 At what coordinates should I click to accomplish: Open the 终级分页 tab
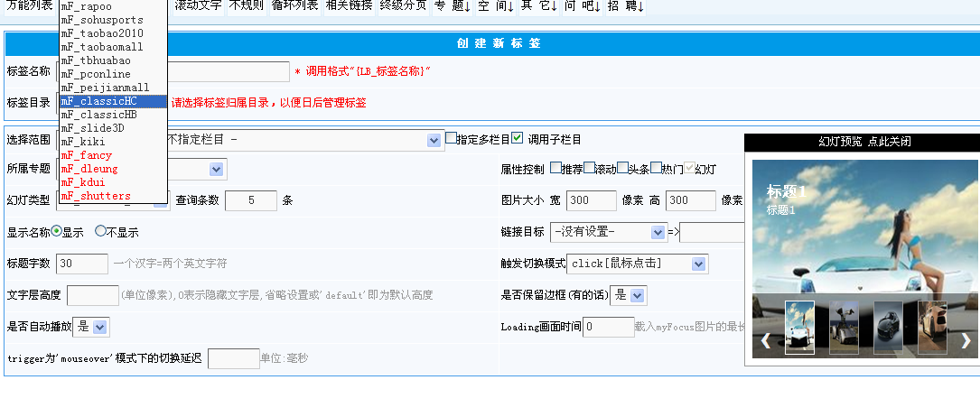403,7
